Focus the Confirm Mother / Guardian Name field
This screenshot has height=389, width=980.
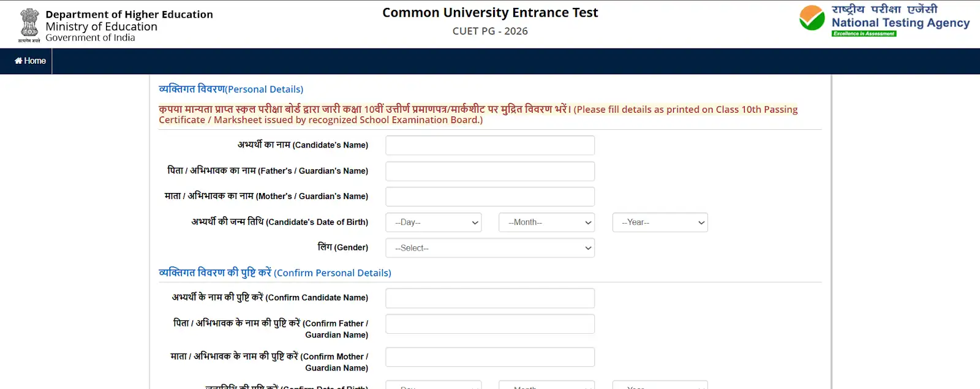coord(490,357)
